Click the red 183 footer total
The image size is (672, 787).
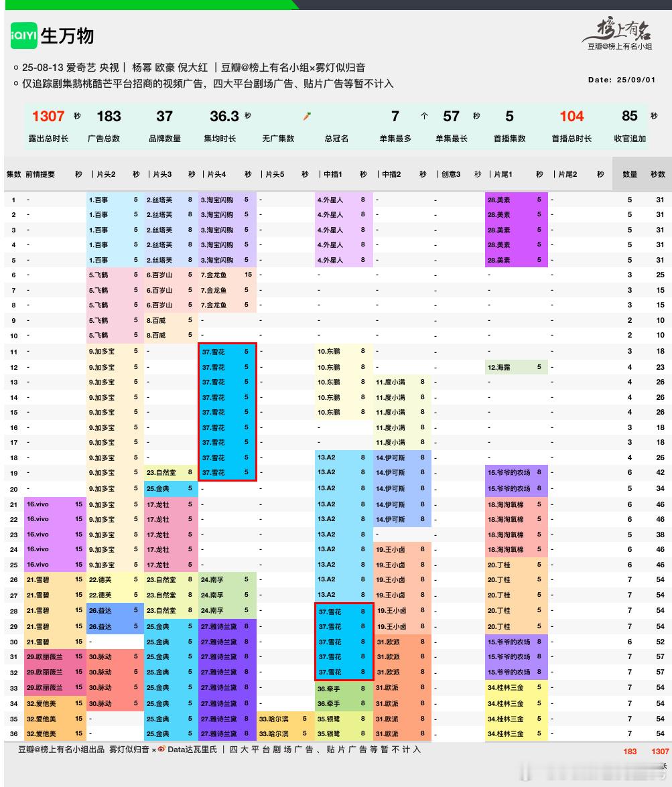click(630, 752)
